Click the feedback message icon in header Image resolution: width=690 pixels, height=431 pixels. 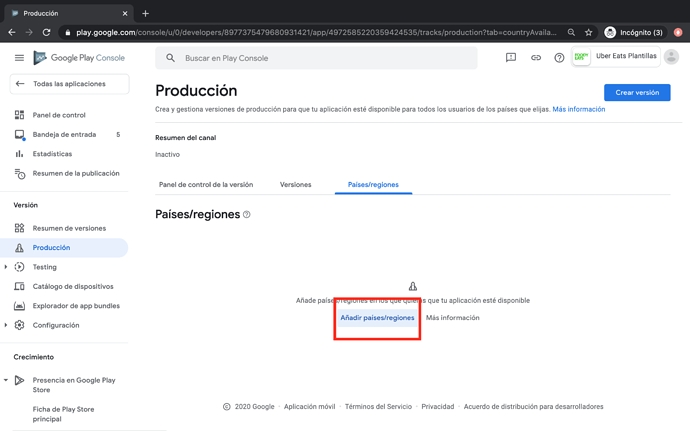(511, 58)
